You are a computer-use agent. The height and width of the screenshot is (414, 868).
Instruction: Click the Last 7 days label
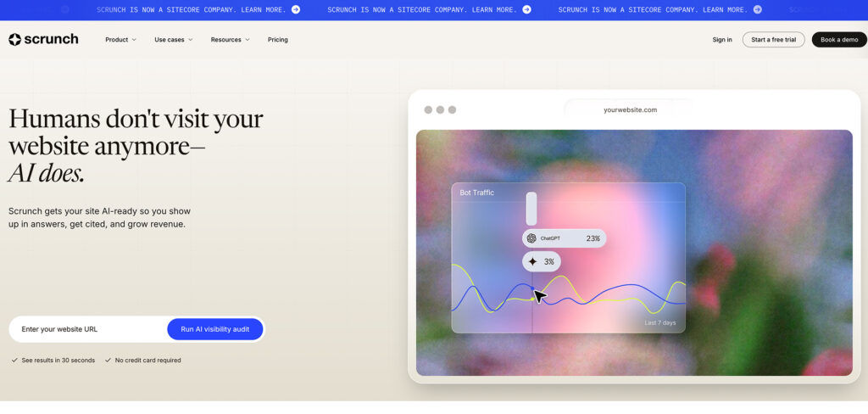(659, 322)
